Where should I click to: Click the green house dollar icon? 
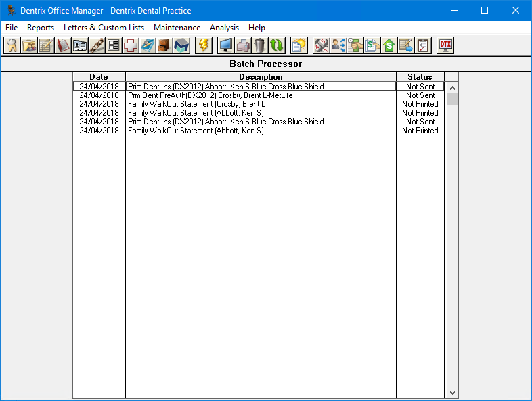click(x=389, y=45)
